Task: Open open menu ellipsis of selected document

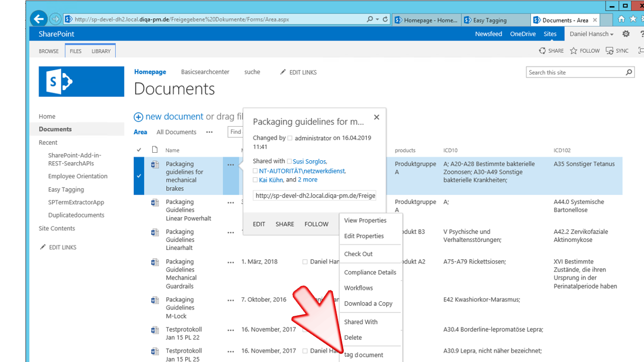Action: [231, 165]
